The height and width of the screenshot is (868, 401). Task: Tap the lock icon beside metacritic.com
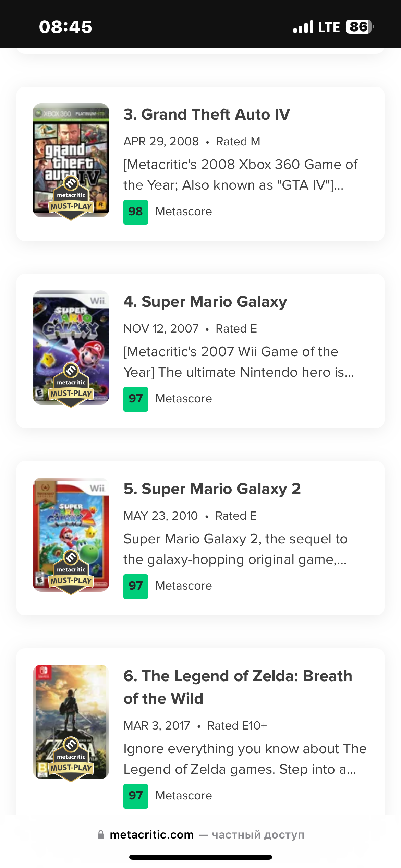click(101, 835)
